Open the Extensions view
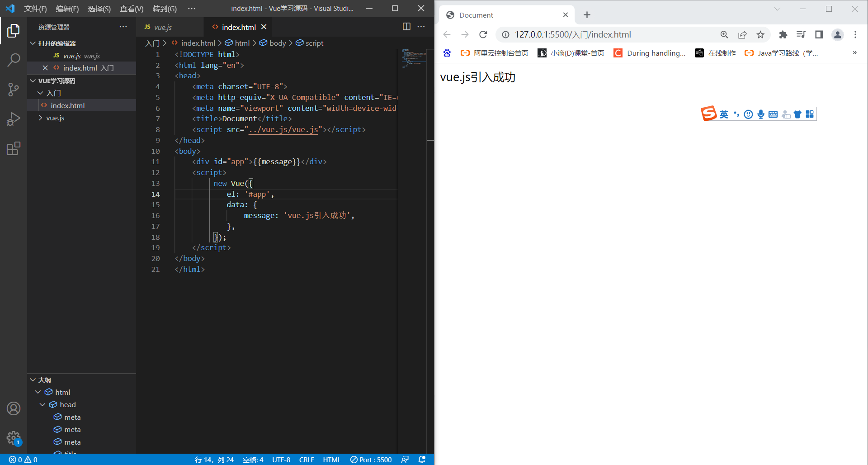The width and height of the screenshot is (868, 465). coord(14,148)
